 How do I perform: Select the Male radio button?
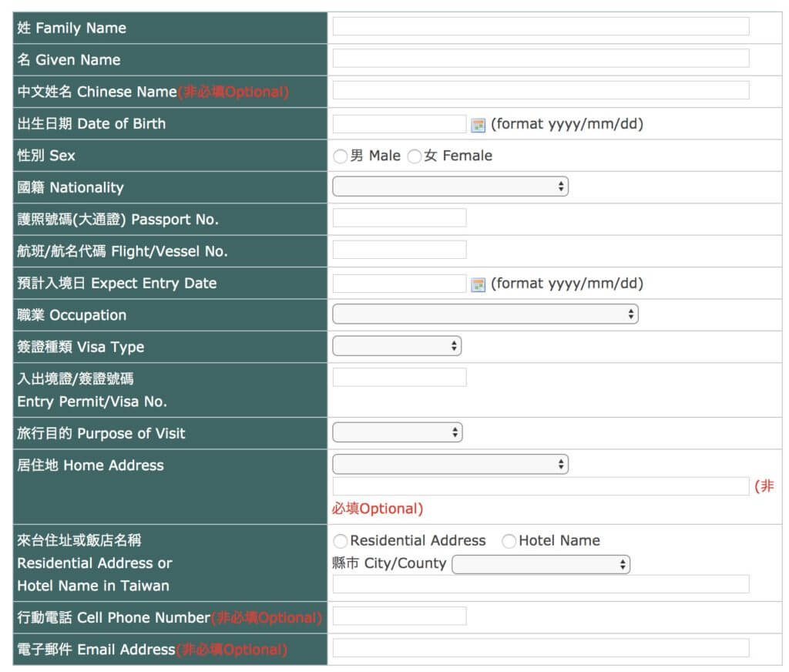click(340, 156)
